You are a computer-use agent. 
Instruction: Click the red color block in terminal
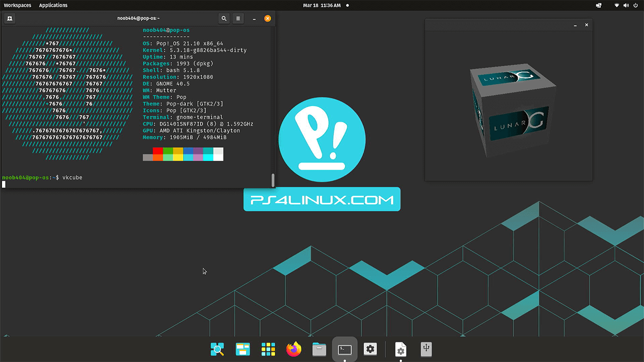click(x=157, y=151)
